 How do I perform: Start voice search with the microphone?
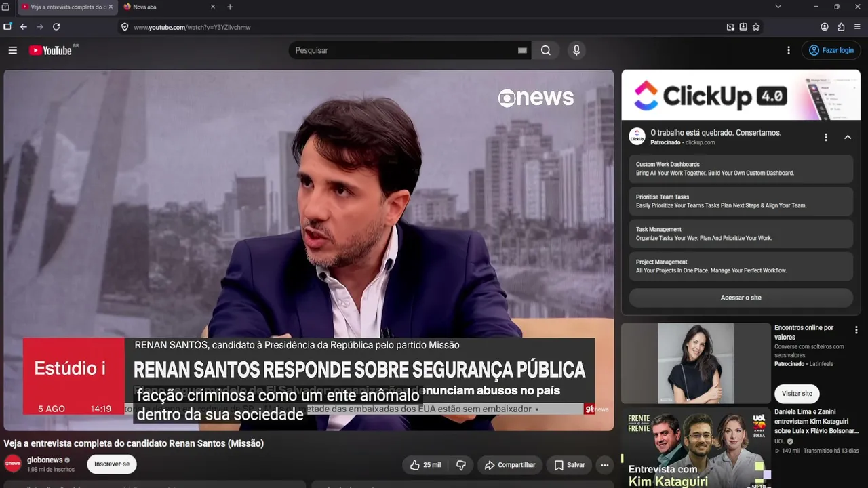pyautogui.click(x=576, y=50)
